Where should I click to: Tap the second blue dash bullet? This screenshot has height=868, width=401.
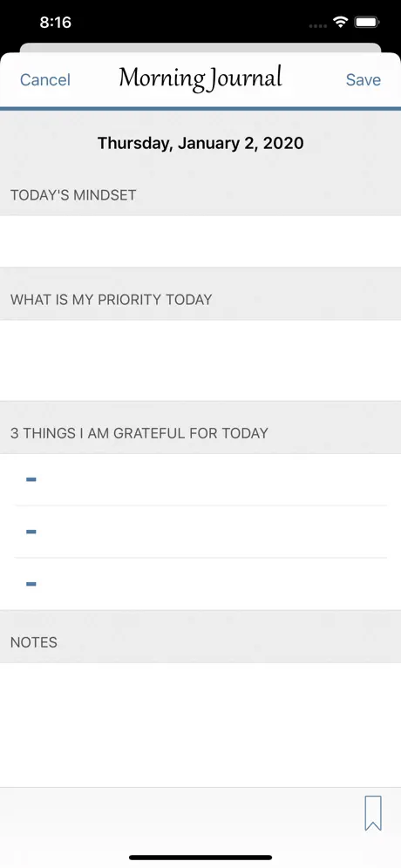pyautogui.click(x=31, y=532)
